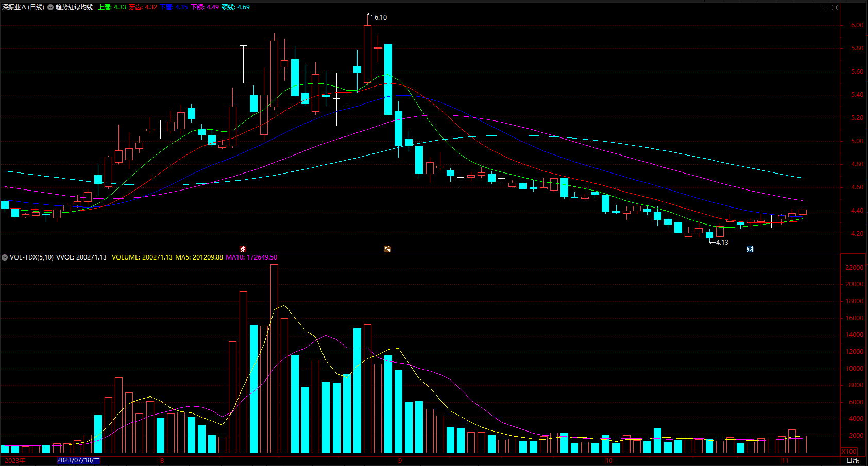Click month 8 on the time axis
This screenshot has width=868, height=466.
click(x=162, y=461)
